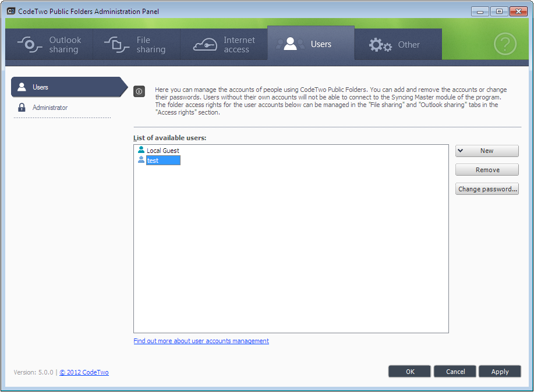Select Users in the left sidebar

(69, 87)
